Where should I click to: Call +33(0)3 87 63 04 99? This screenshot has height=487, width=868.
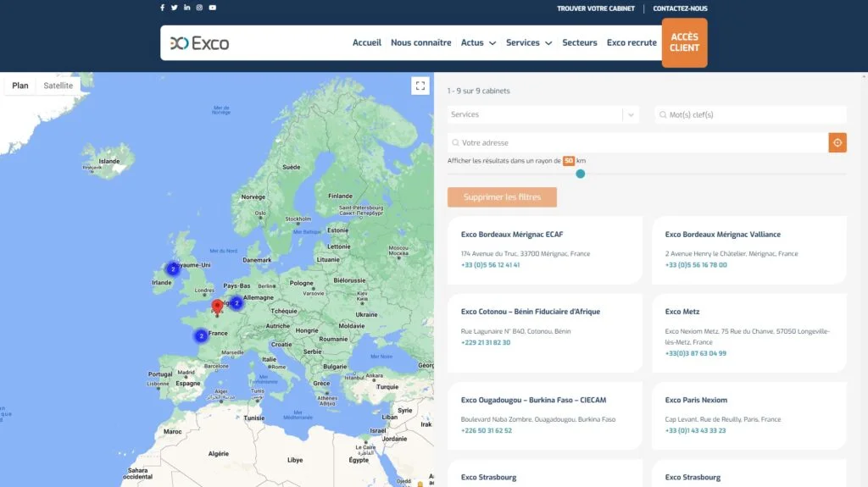[695, 353]
